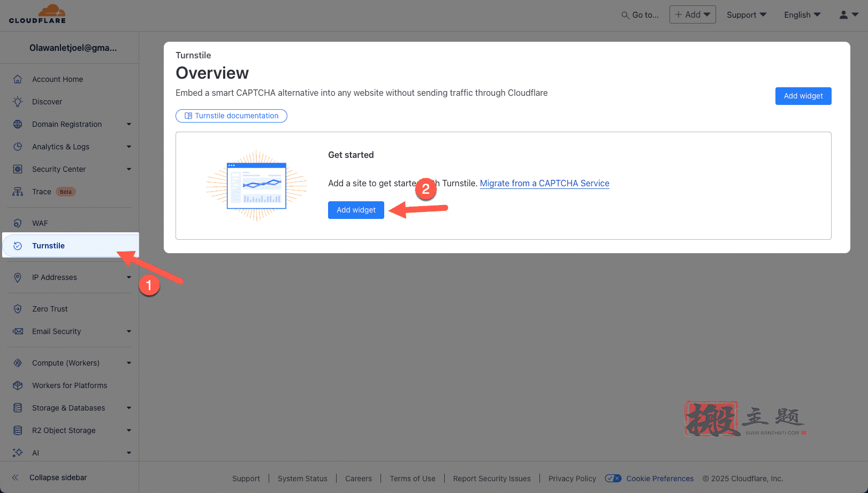
Task: Expand the R2 Object Storage arrow
Action: point(129,430)
